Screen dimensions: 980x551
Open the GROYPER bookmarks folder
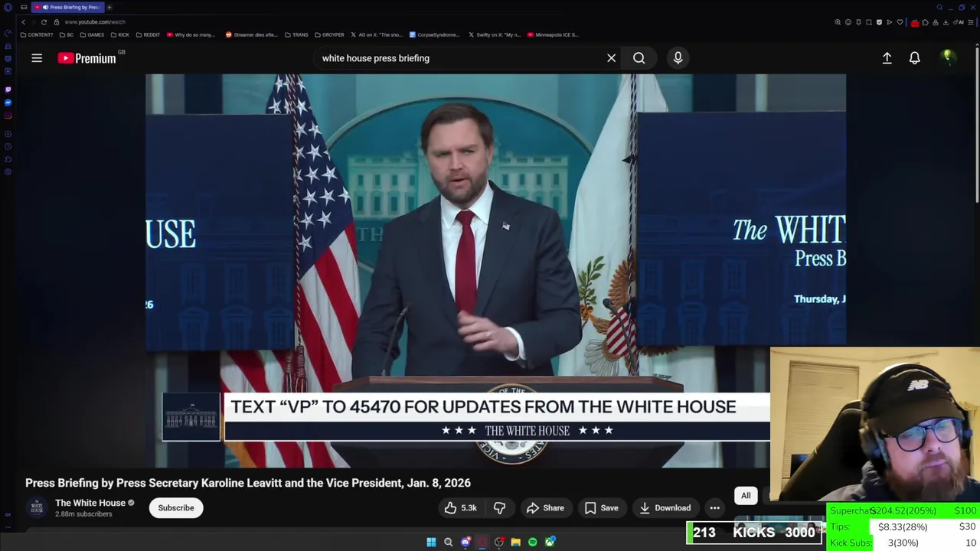coord(329,34)
